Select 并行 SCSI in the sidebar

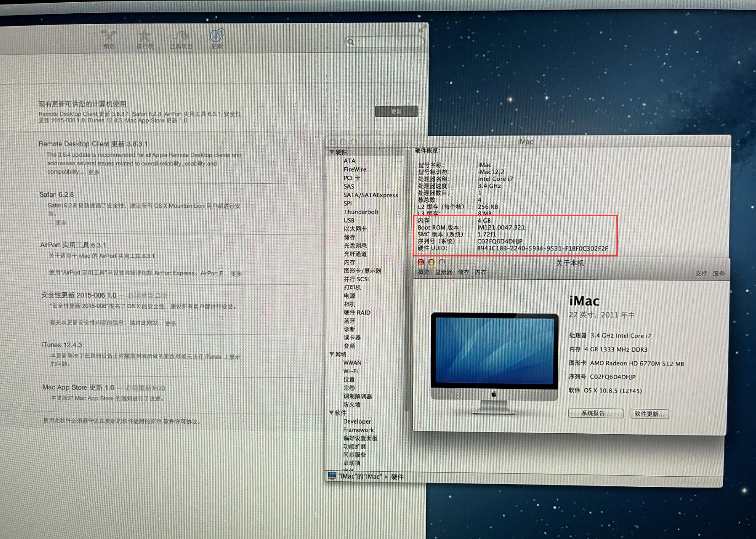pyautogui.click(x=356, y=279)
